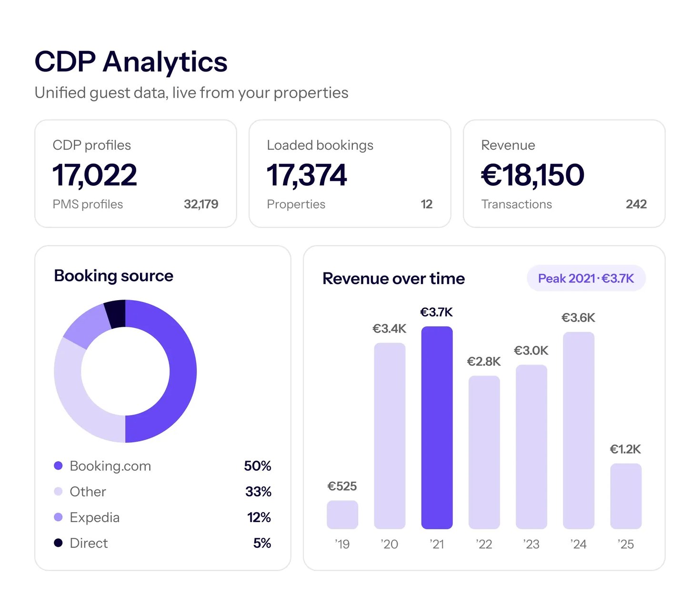
Task: Click the €3.4K bar label
Action: (x=390, y=329)
